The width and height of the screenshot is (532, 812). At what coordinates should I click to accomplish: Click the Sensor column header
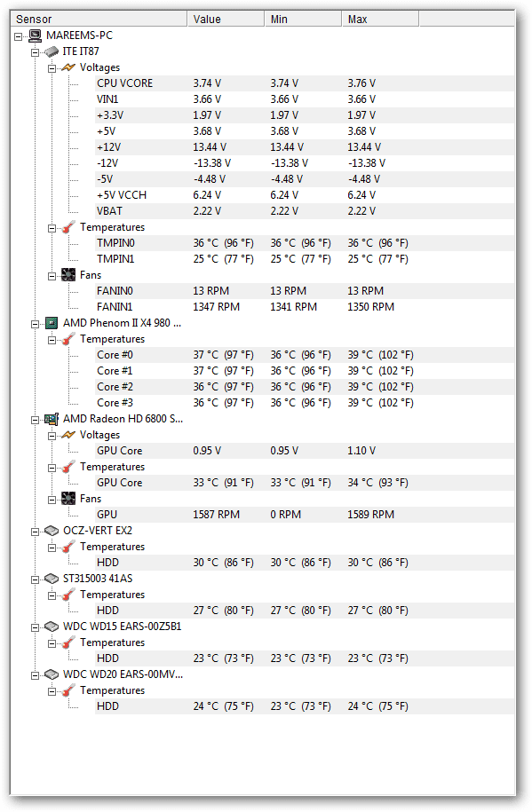point(99,20)
